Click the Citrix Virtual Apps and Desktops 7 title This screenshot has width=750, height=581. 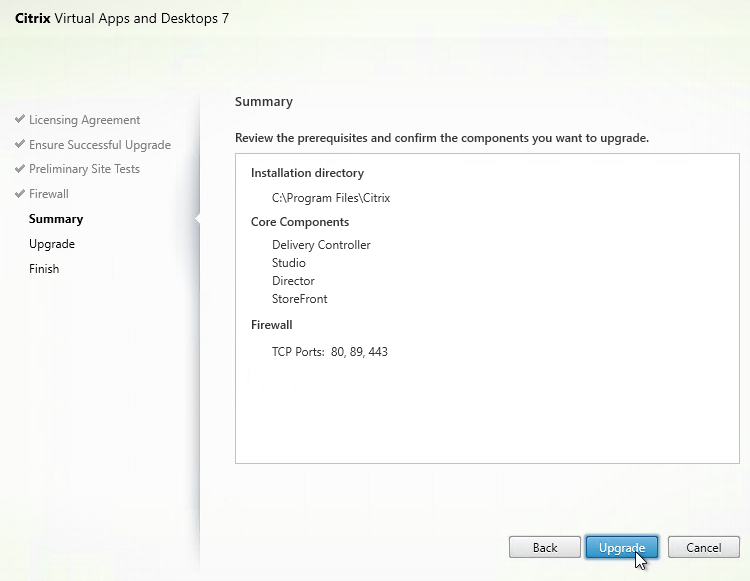click(x=122, y=19)
